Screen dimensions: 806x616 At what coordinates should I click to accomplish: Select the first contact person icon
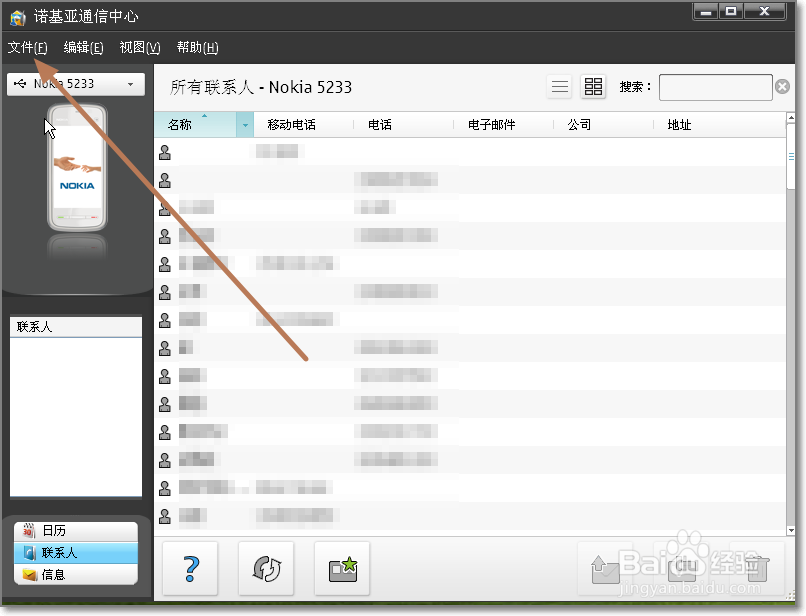165,152
